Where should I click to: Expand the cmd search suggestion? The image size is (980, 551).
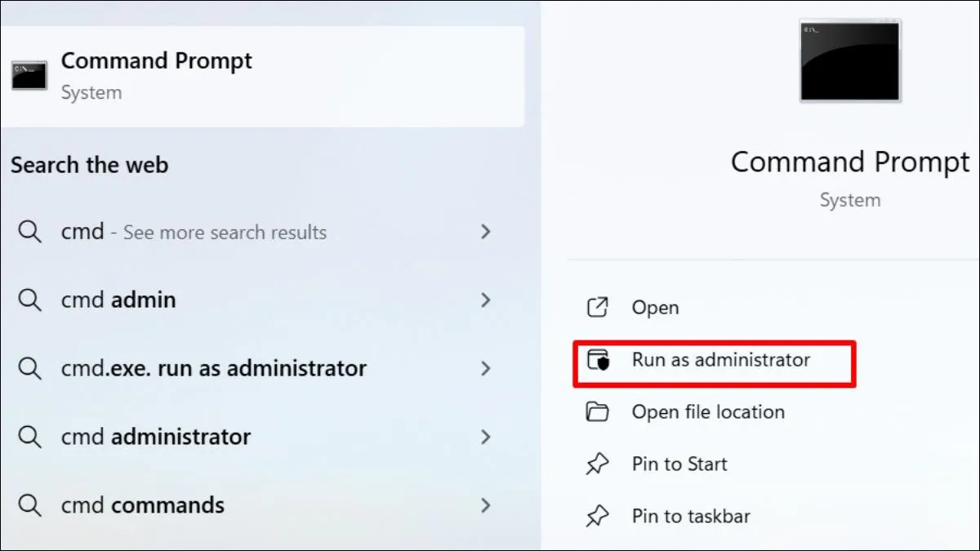pos(486,232)
